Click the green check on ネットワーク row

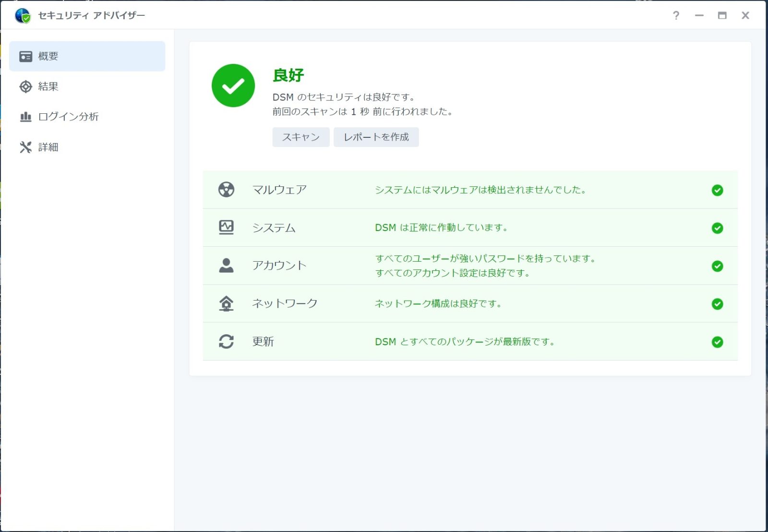[x=717, y=304]
